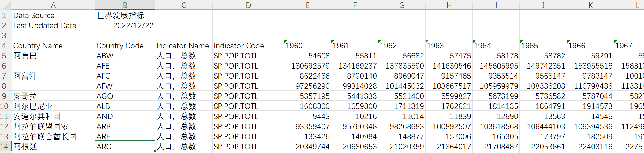
Task: Click the country code cell AND
Action: [x=125, y=116]
